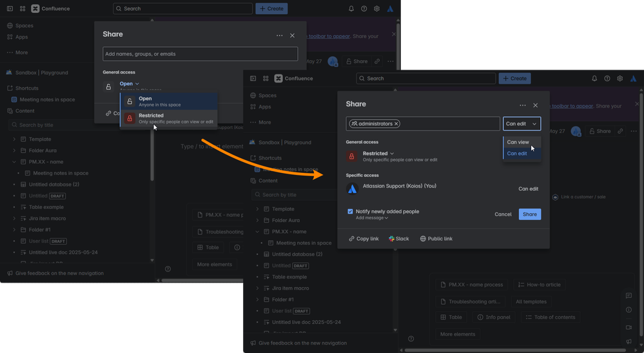Click the Info panel element button

[494, 318]
